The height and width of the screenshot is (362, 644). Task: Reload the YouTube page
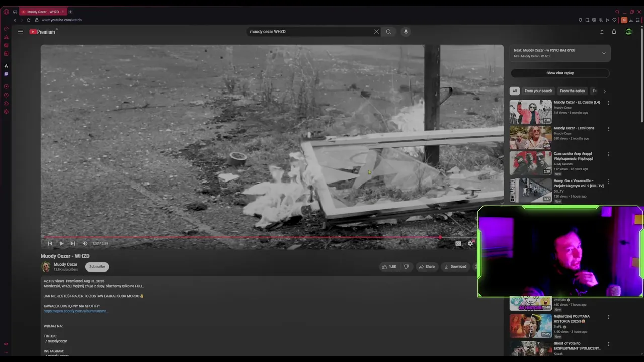[x=28, y=20]
